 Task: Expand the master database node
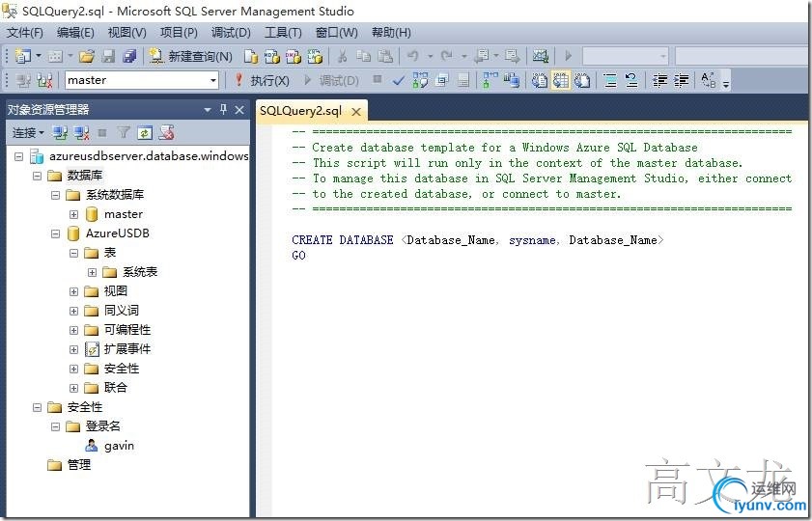74,214
